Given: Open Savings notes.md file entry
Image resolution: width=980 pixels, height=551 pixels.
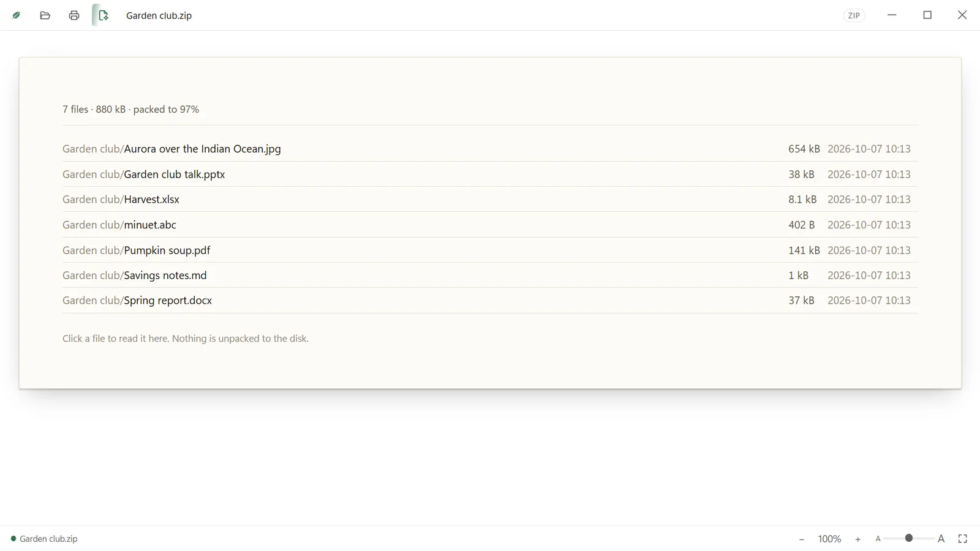Looking at the screenshot, I should [490, 275].
